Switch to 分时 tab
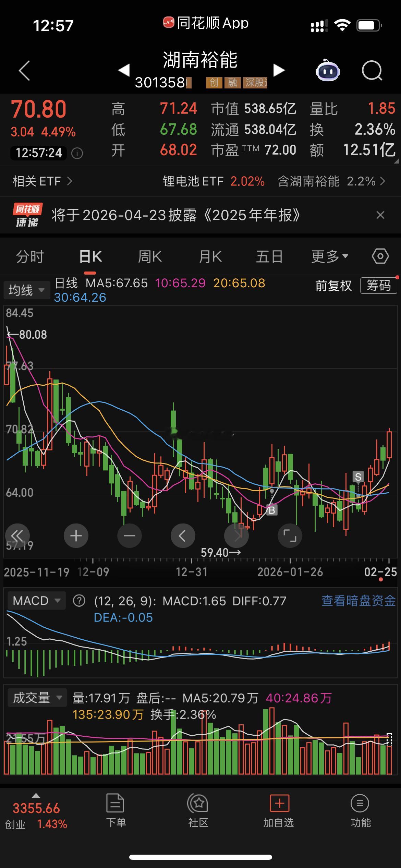Viewport: 401px width, 868px height. (30, 256)
